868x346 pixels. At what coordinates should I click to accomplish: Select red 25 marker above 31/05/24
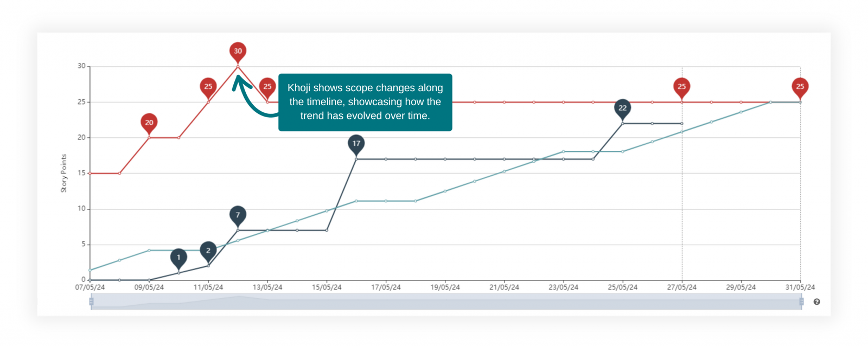pyautogui.click(x=800, y=87)
